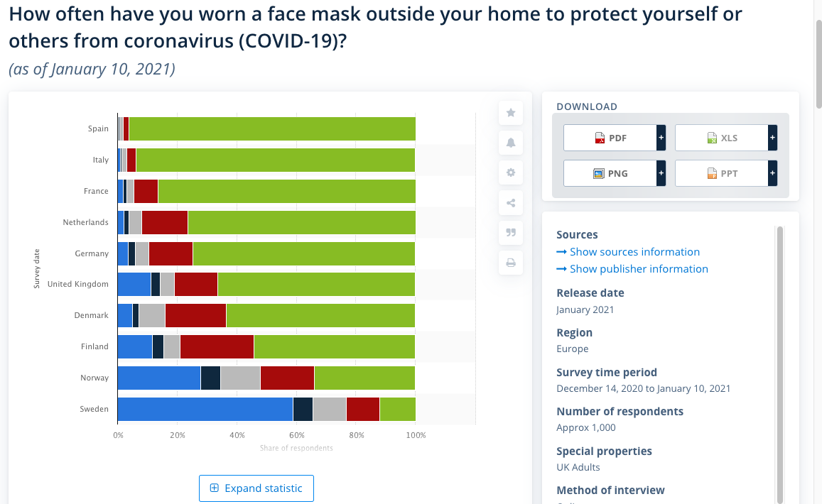Image resolution: width=822 pixels, height=504 pixels.
Task: Expand PPT download options plus
Action: (772, 173)
